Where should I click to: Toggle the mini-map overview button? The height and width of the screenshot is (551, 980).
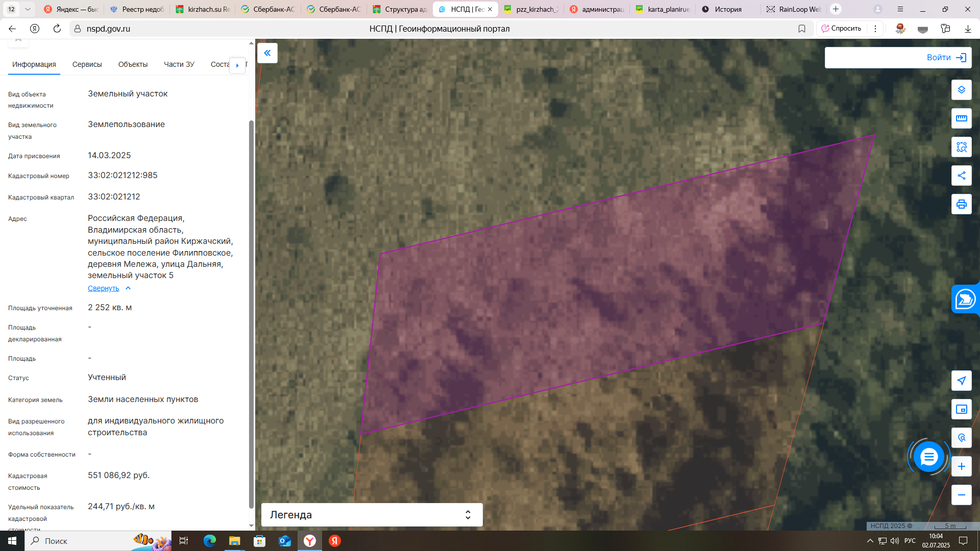click(961, 409)
